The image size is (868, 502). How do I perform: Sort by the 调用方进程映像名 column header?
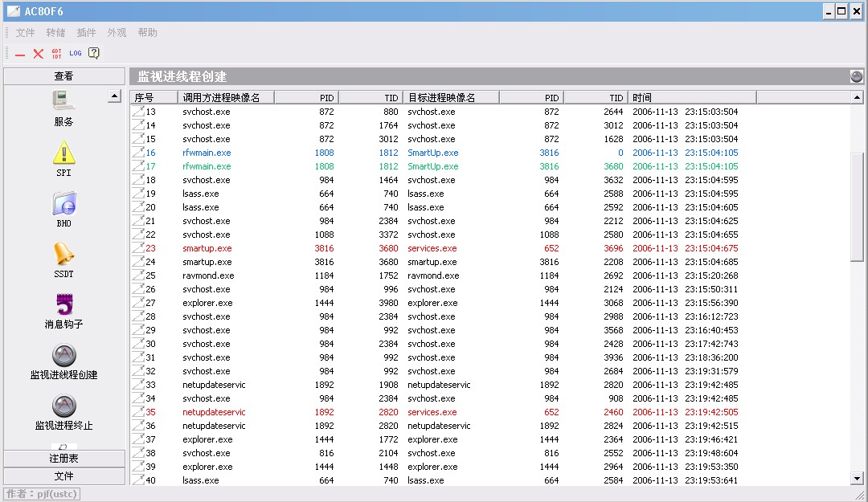(226, 97)
